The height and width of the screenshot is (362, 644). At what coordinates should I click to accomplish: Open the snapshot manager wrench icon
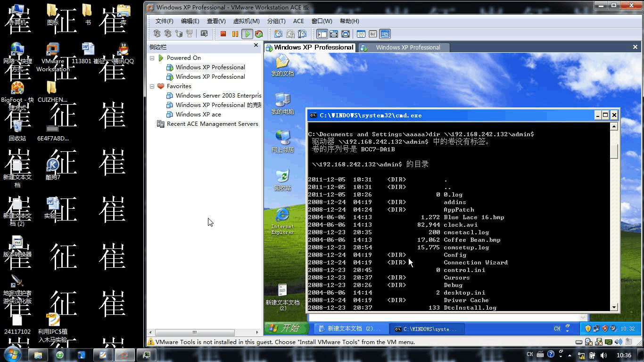click(302, 34)
